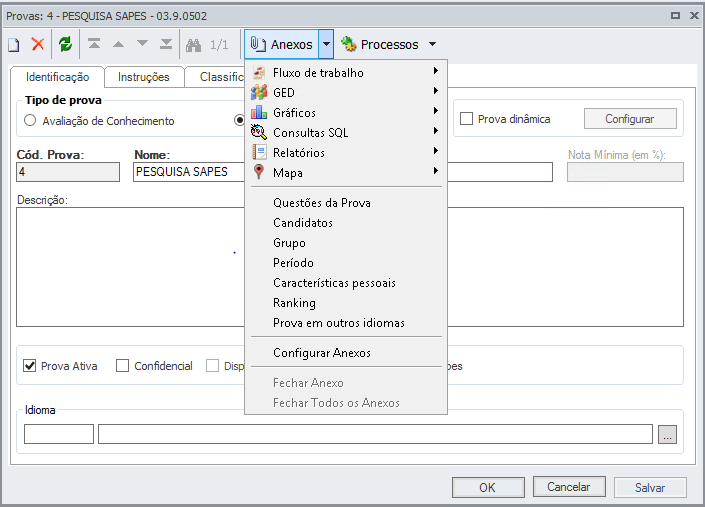Open the Mapa submenu item
Viewport: 705px width, 507px height.
pyautogui.click(x=288, y=172)
